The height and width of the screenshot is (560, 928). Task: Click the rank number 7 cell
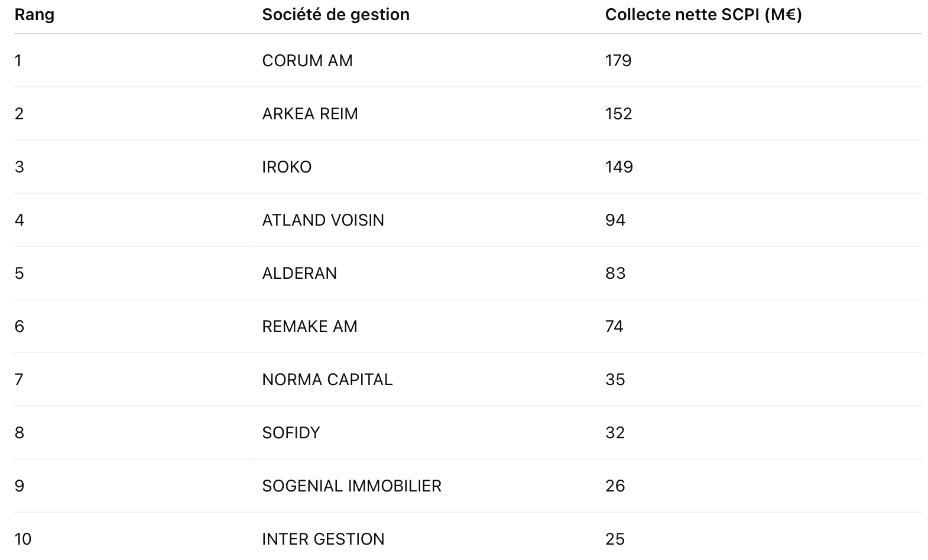pos(19,380)
